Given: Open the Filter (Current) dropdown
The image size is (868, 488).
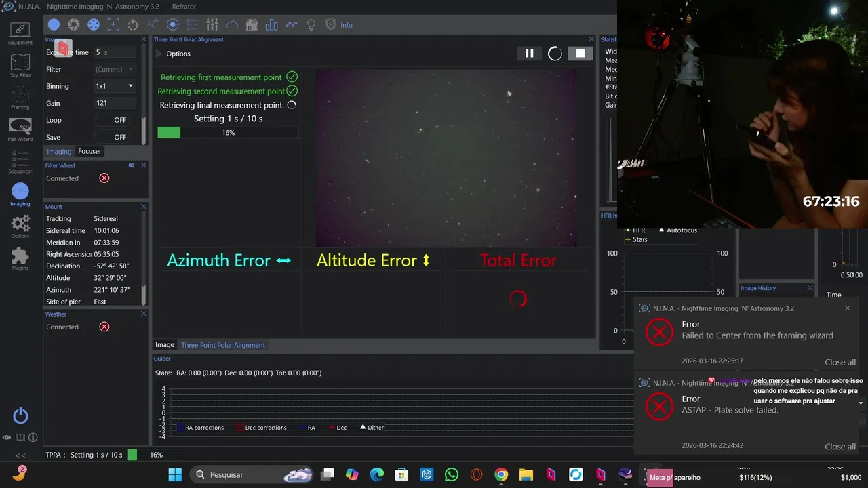Looking at the screenshot, I should click(114, 69).
